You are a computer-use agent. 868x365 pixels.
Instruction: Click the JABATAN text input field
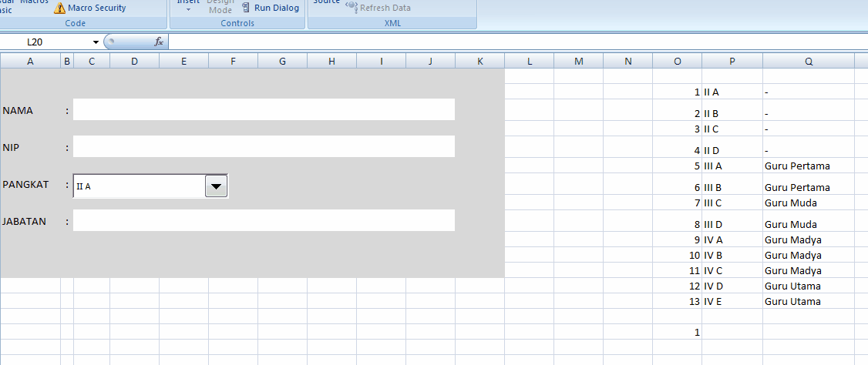coord(264,220)
